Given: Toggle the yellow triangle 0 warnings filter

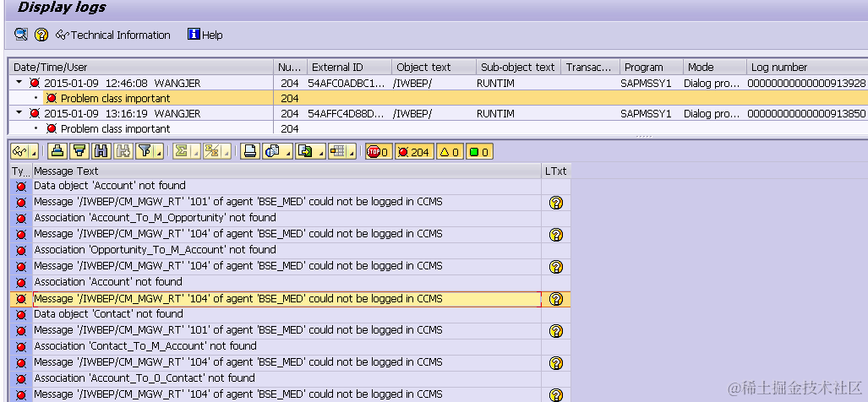Looking at the screenshot, I should pos(450,151).
